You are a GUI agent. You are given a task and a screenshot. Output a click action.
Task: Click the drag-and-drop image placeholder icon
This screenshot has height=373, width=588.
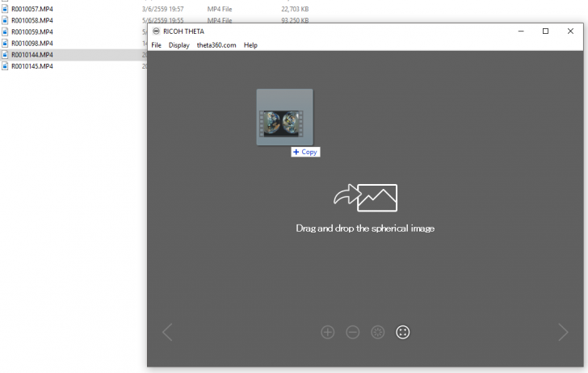365,198
